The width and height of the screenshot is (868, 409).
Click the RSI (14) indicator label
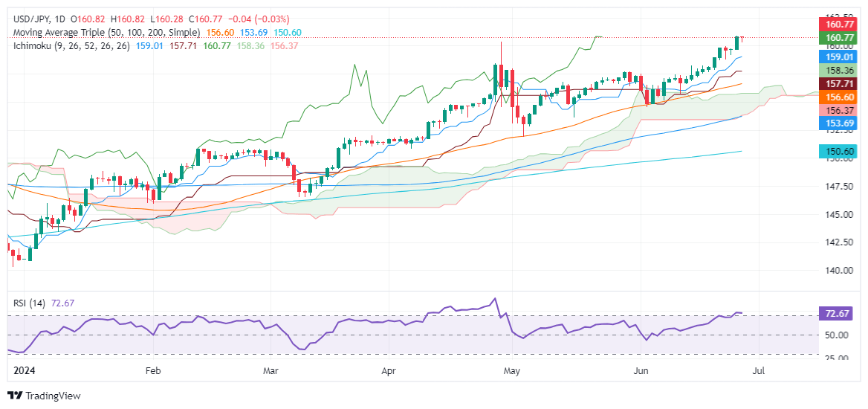click(28, 303)
